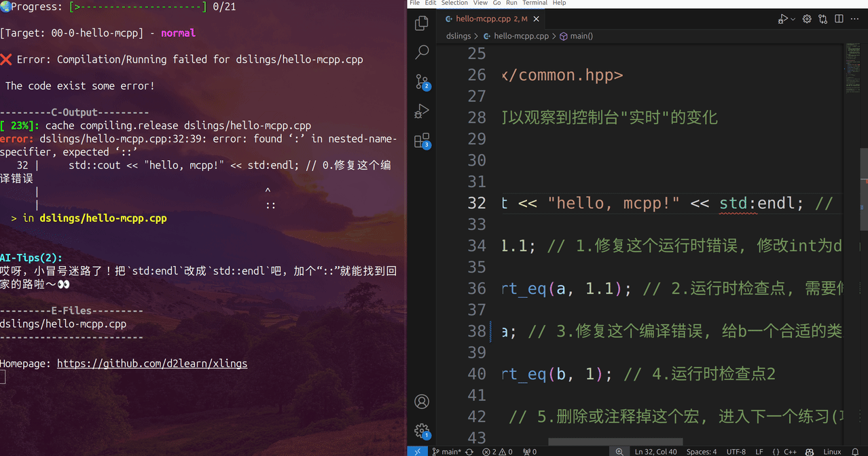Click the editor horizontal scrollbar
Viewport: 868px width, 456px height.
pos(615,442)
